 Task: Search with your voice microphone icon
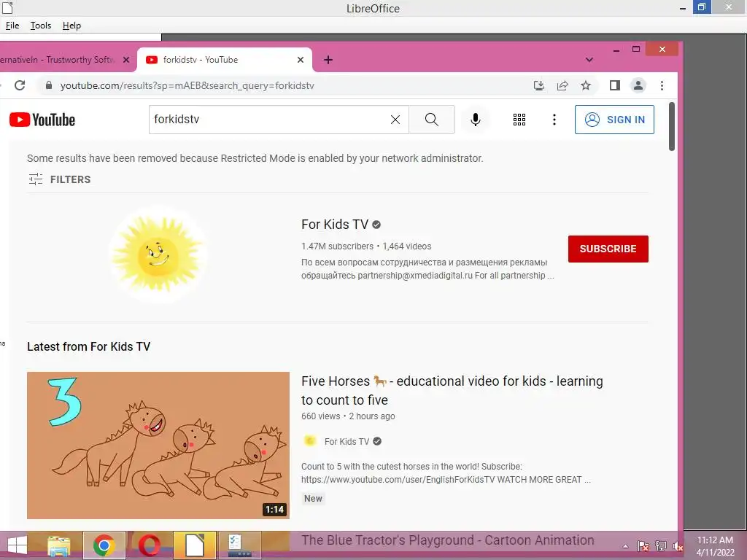click(x=475, y=120)
